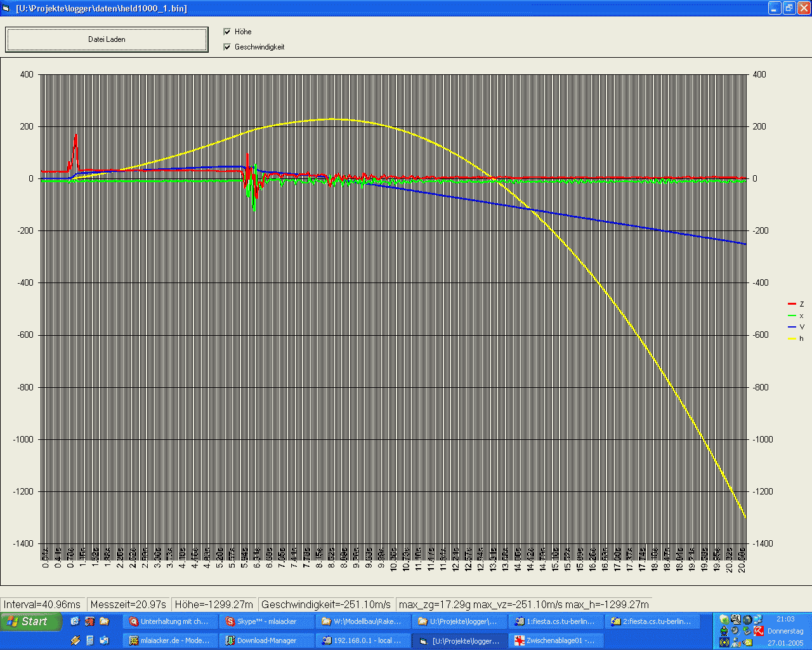Screen dimensions: 812x650
Task: Open the 2:fiesta.cs.tu-berlin terminal taskbar item
Action: coord(652,621)
